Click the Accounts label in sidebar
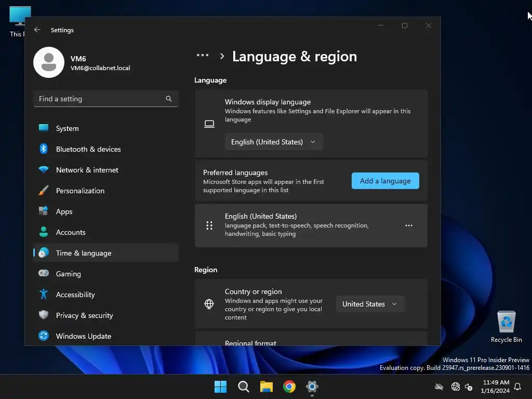The height and width of the screenshot is (399, 532). click(x=71, y=232)
